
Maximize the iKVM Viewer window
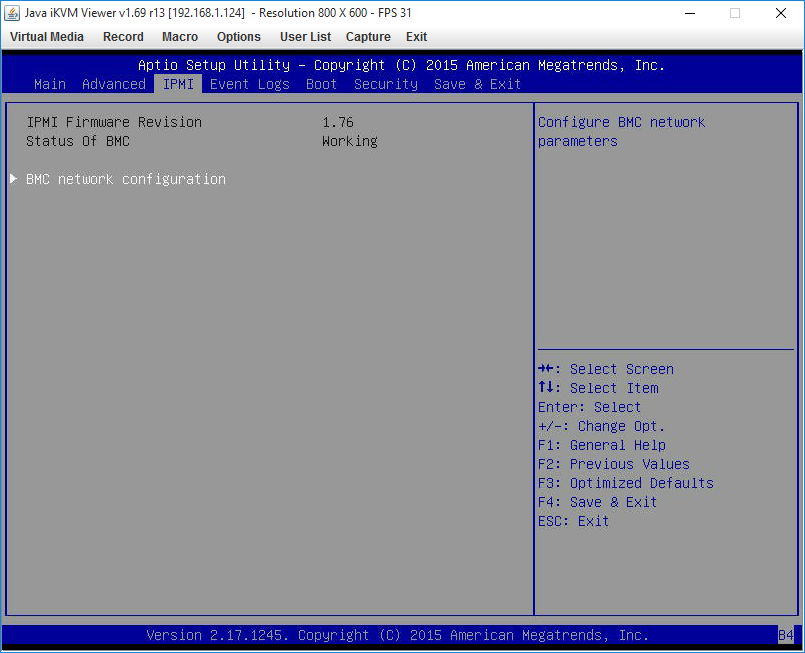click(735, 13)
